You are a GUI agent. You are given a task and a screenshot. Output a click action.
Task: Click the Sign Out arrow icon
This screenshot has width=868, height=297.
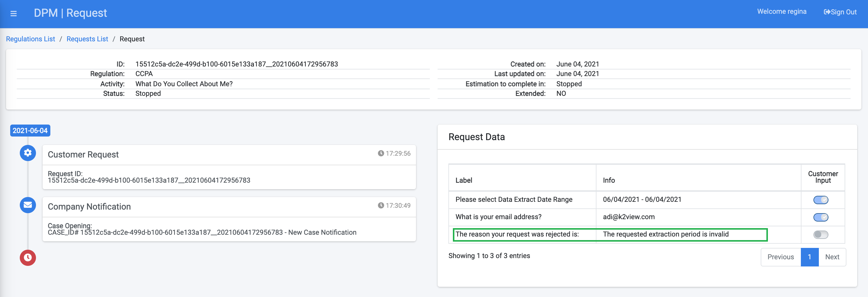click(x=827, y=12)
